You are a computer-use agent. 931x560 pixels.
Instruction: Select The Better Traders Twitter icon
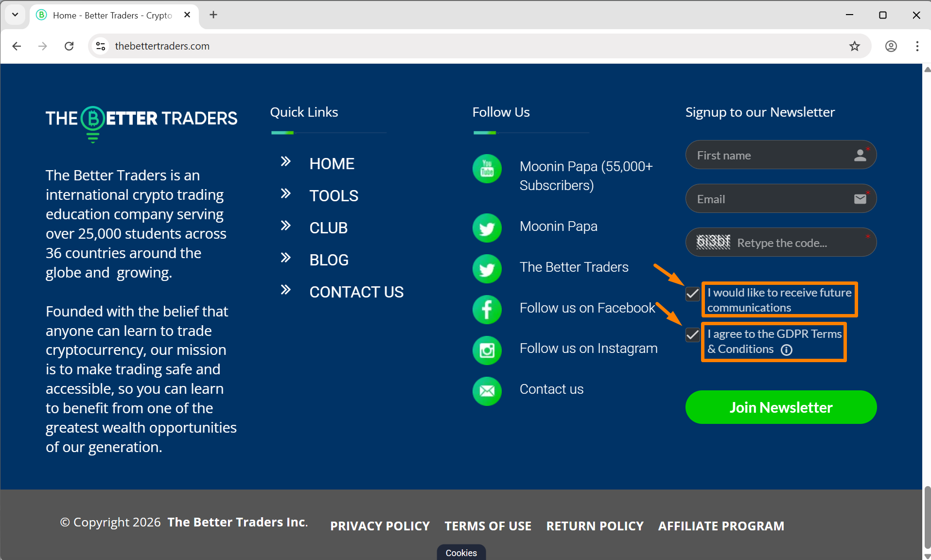pyautogui.click(x=487, y=269)
